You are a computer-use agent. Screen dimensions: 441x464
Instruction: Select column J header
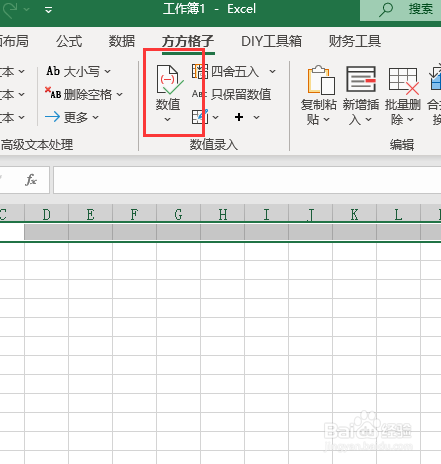coord(310,214)
